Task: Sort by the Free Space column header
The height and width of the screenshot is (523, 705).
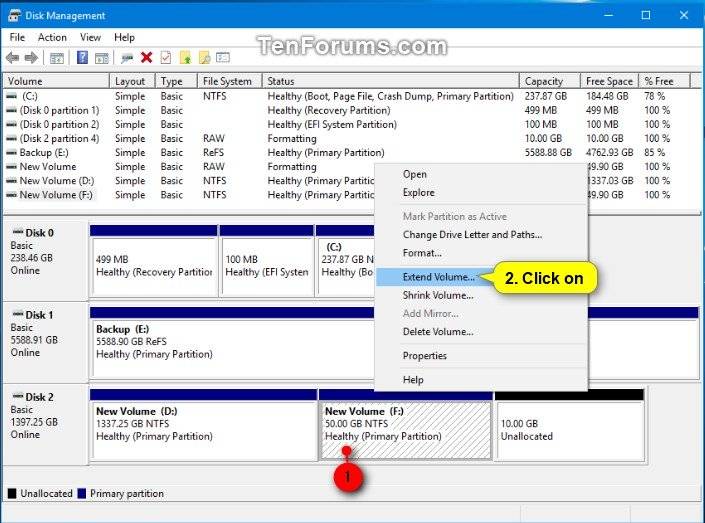Action: pyautogui.click(x=610, y=81)
